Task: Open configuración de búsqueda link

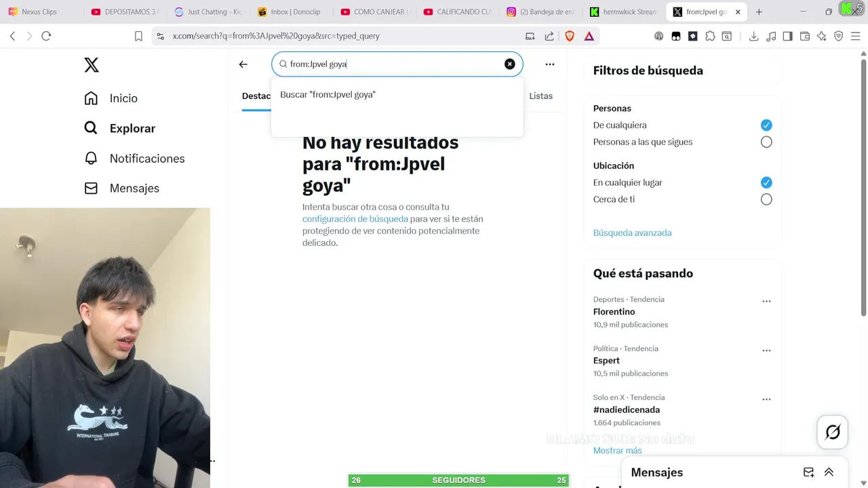Action: (x=355, y=219)
